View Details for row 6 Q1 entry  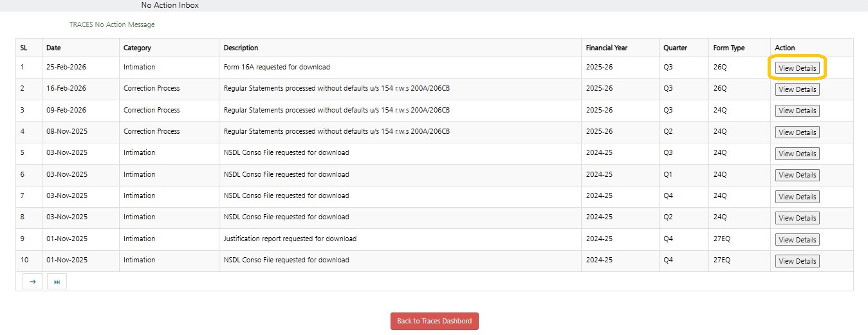(x=797, y=175)
